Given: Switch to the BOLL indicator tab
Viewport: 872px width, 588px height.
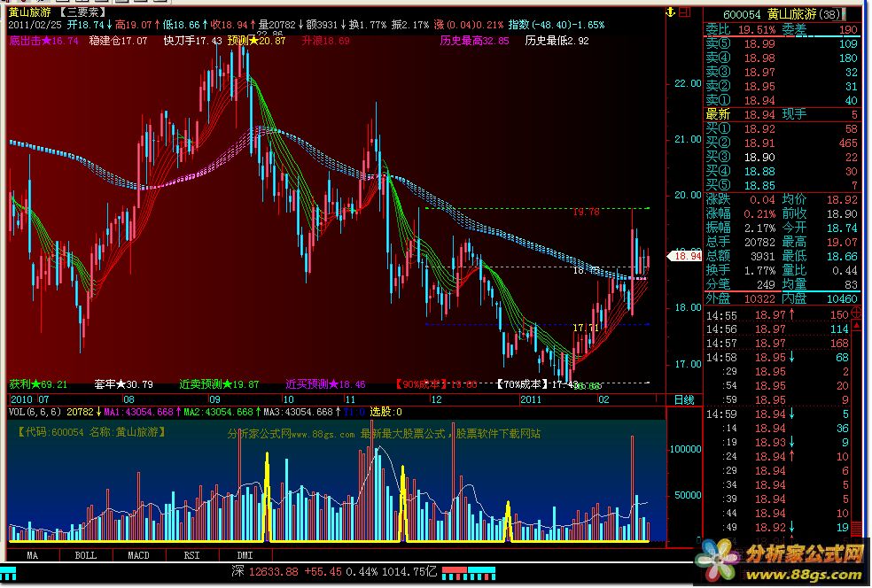Looking at the screenshot, I should (x=86, y=555).
